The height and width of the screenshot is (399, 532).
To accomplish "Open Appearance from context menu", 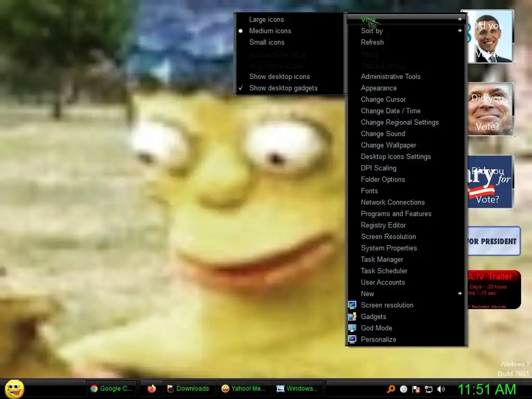I will [x=406, y=88].
